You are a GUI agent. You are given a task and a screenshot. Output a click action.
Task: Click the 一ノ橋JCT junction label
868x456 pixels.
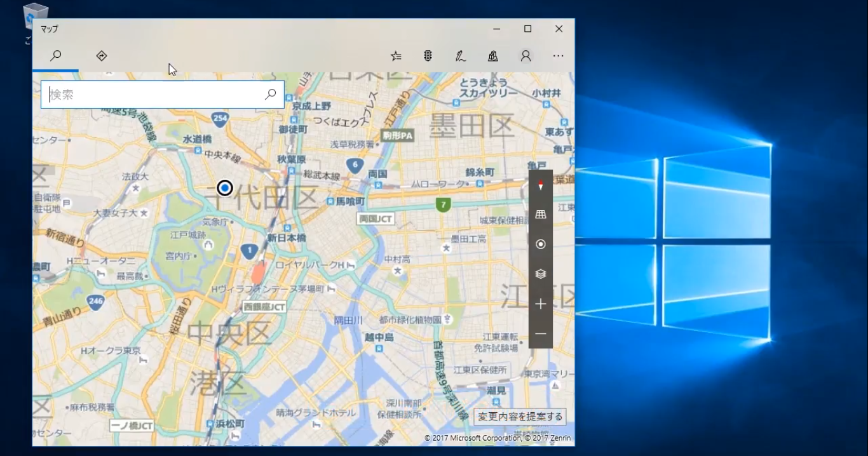132,426
